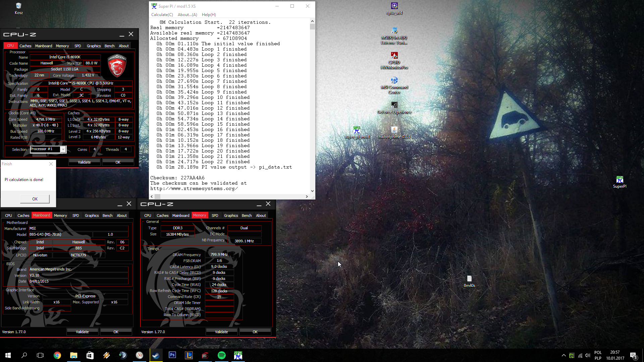Image resolution: width=644 pixels, height=362 pixels.
Task: Click Validate in the Memory CPU-Z window
Action: [221, 332]
